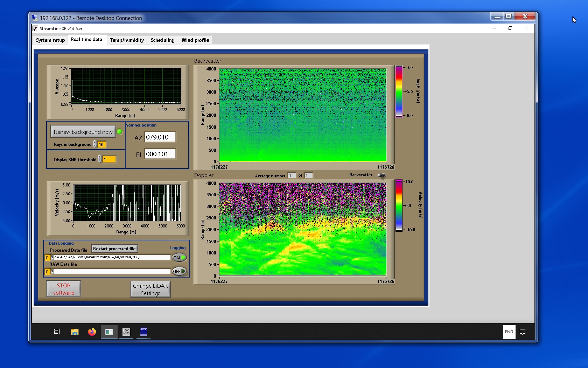Screen dimensions: 588x368
Task: Click the Display SNR threshold stepper arrows
Action: [x=100, y=159]
